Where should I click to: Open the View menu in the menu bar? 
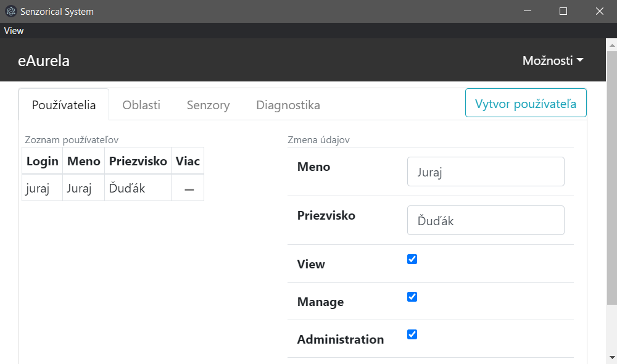click(x=14, y=31)
